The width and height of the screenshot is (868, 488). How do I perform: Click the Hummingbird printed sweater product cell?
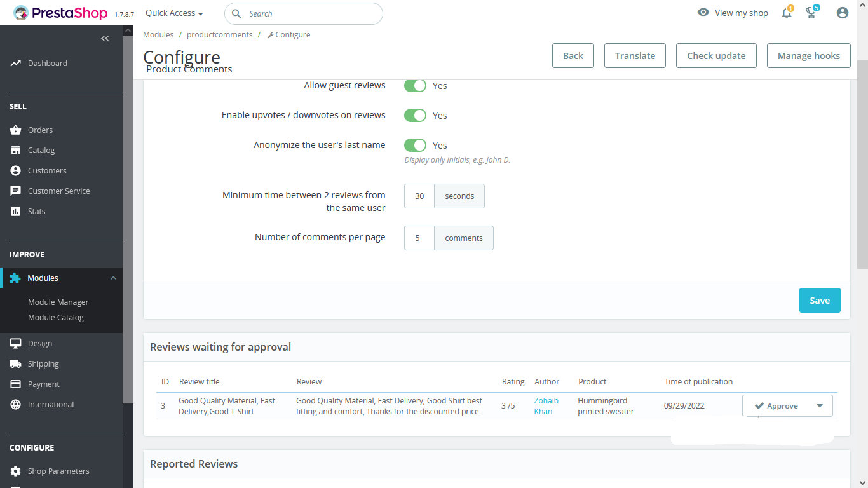[606, 406]
